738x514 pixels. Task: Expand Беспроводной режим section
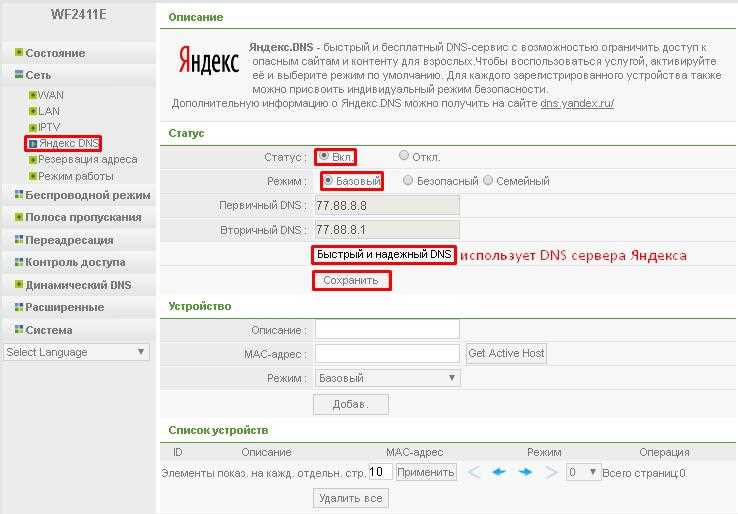pyautogui.click(x=88, y=195)
